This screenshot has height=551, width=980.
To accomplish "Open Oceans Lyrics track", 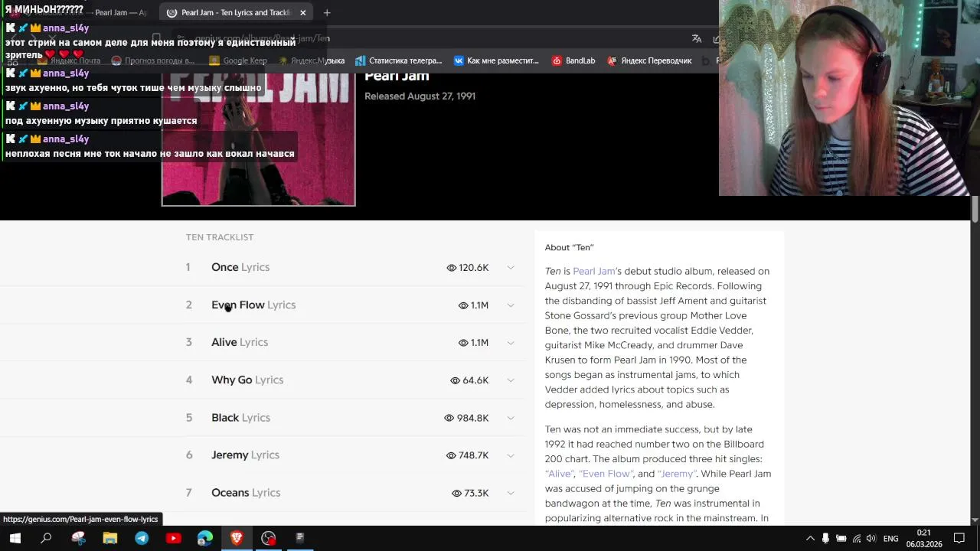I will [x=246, y=493].
